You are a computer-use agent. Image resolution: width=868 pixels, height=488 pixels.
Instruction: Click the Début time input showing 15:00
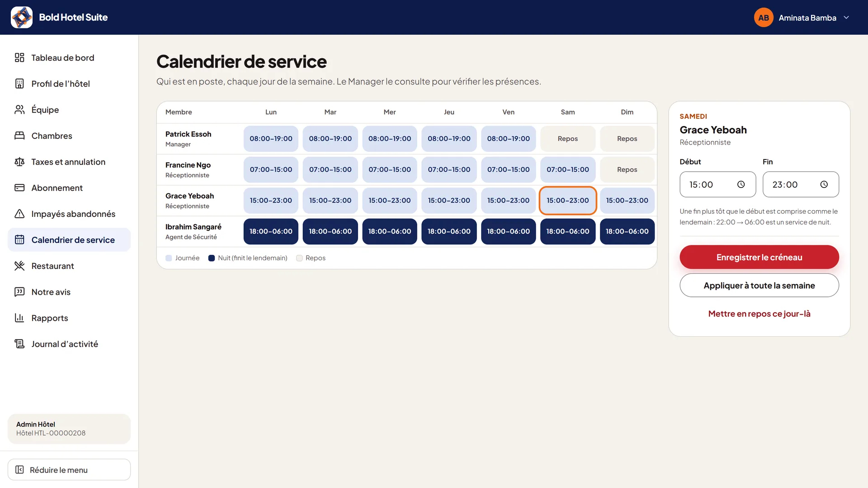[x=717, y=184]
